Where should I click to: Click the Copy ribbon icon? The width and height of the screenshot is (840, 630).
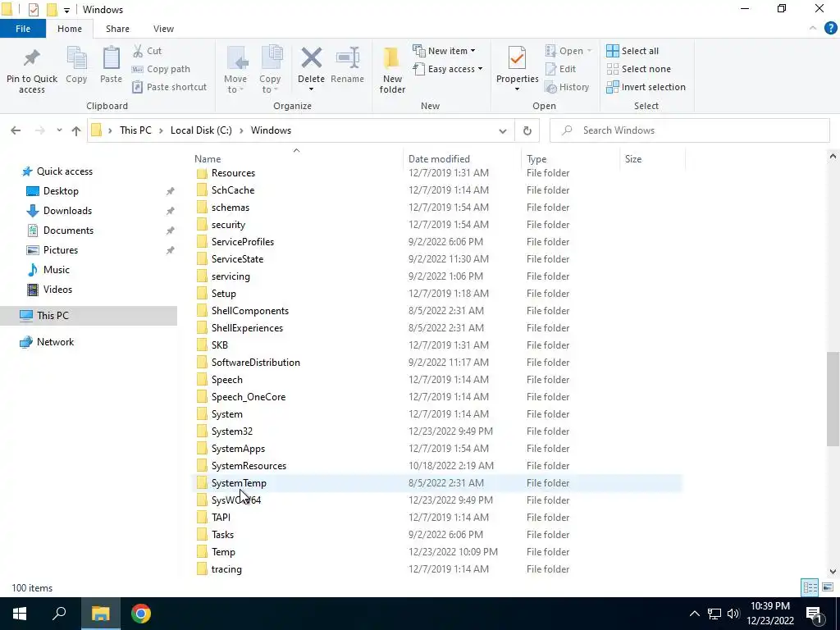click(x=76, y=58)
